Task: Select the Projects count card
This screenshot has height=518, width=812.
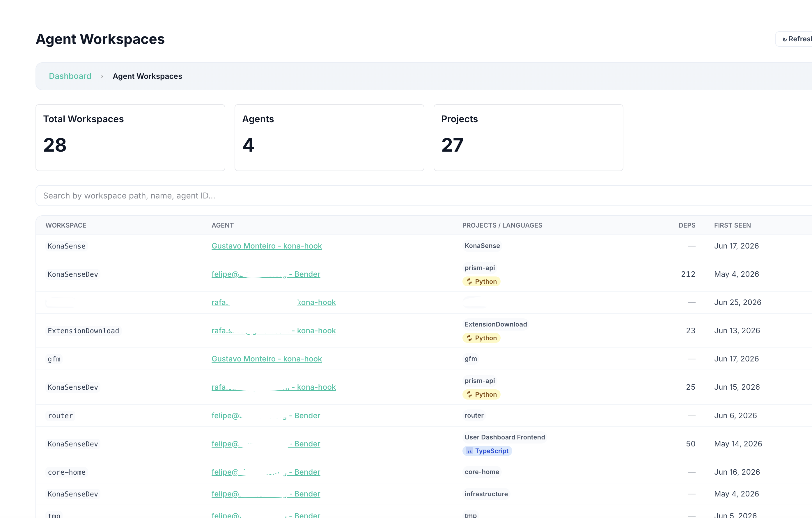Action: pyautogui.click(x=529, y=138)
